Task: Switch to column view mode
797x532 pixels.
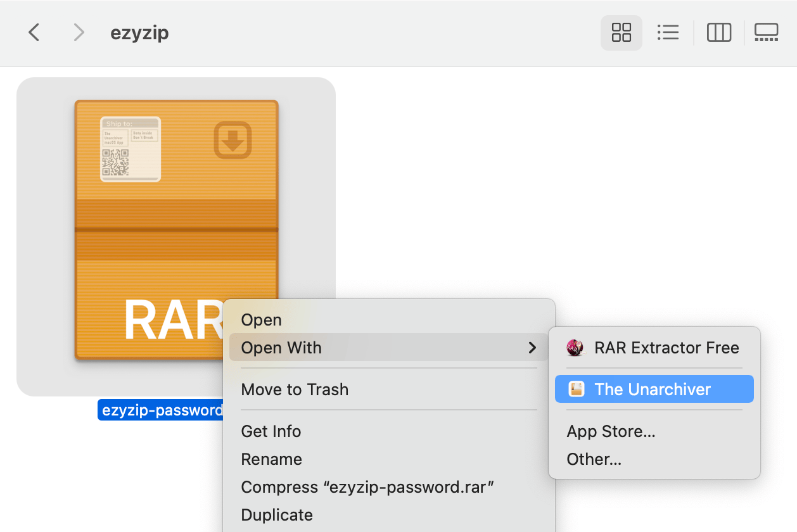Action: pos(719,32)
